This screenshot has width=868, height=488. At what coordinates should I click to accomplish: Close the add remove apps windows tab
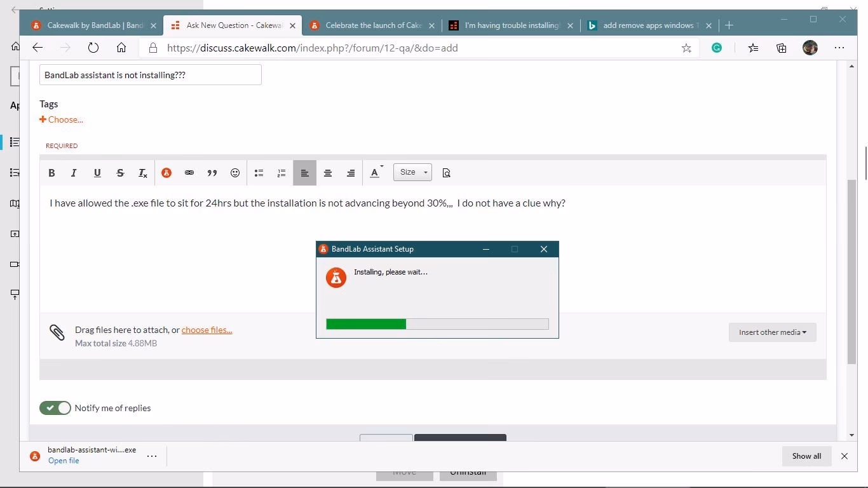[709, 25]
